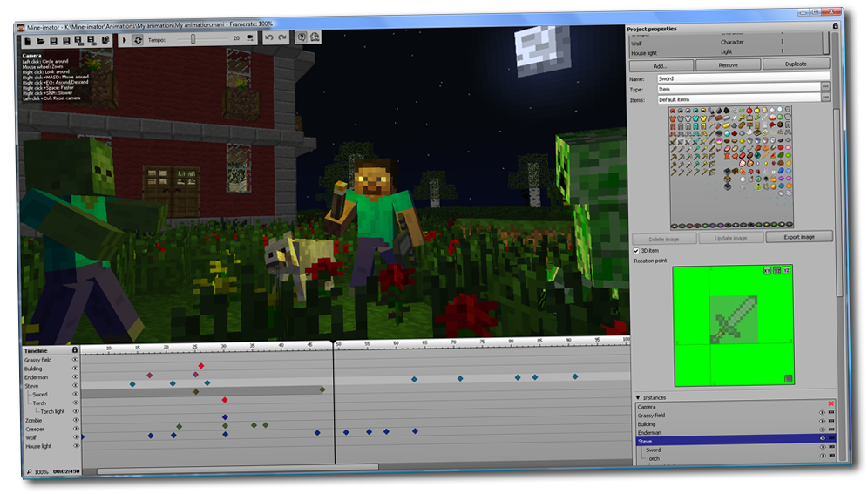Click the New project icon

click(28, 40)
